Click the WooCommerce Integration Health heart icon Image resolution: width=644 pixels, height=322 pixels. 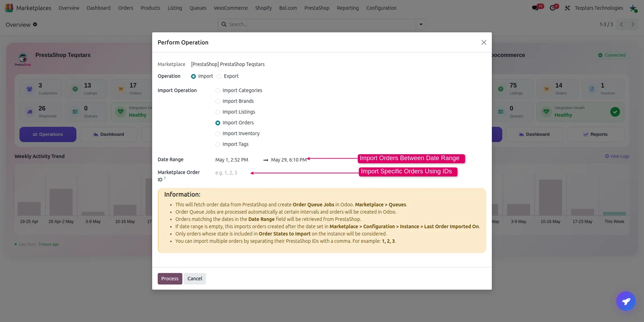pos(546,111)
